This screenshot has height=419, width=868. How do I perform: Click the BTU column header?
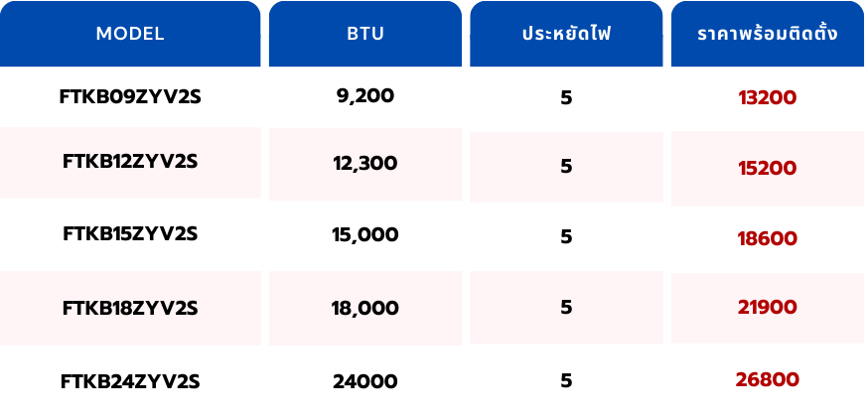point(364,34)
